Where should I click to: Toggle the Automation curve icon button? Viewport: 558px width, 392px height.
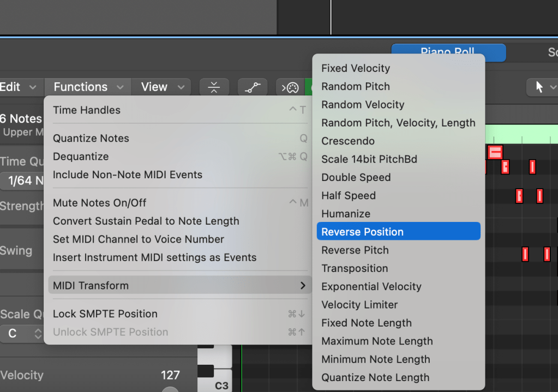click(x=252, y=87)
